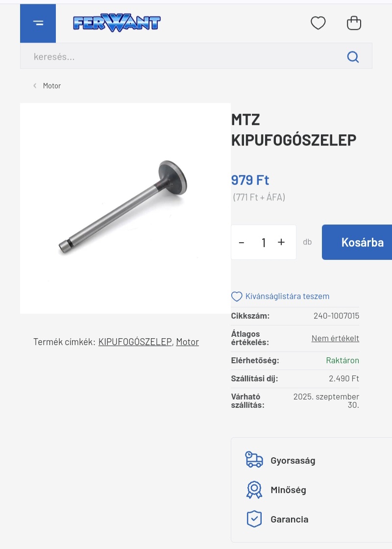Click the quantity number field
Screen dimensions: 392x549
coord(264,242)
